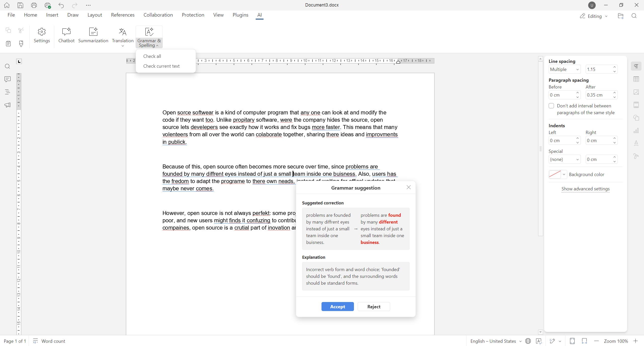644x346 pixels.
Task: Enable spell checking in the status bar
Action: [x=539, y=341]
